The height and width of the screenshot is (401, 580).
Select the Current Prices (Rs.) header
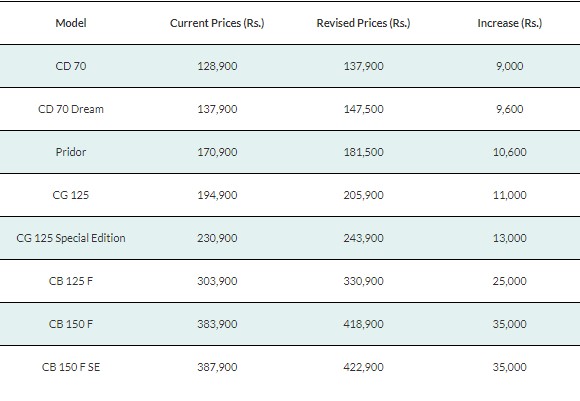(217, 23)
